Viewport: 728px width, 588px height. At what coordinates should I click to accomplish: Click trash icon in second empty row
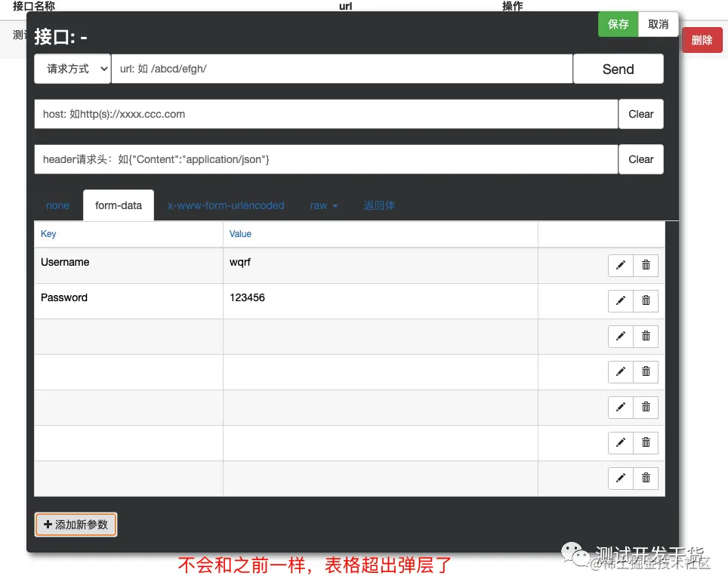646,371
